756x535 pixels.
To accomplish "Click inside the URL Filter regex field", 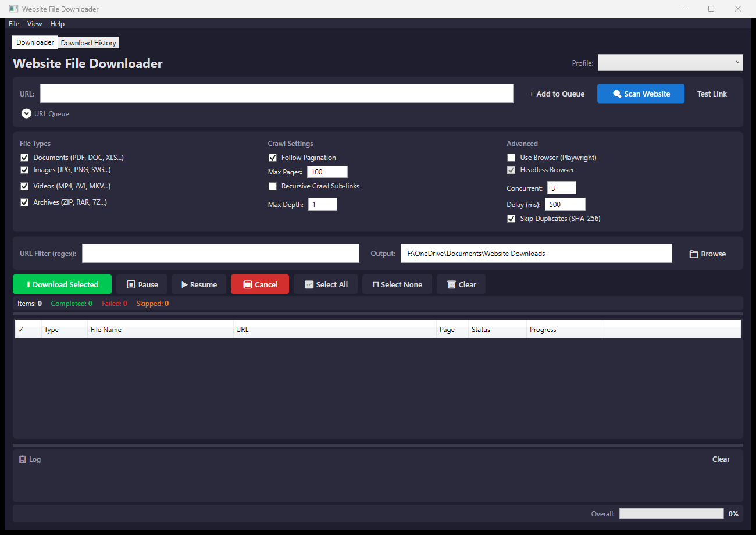I will (220, 253).
